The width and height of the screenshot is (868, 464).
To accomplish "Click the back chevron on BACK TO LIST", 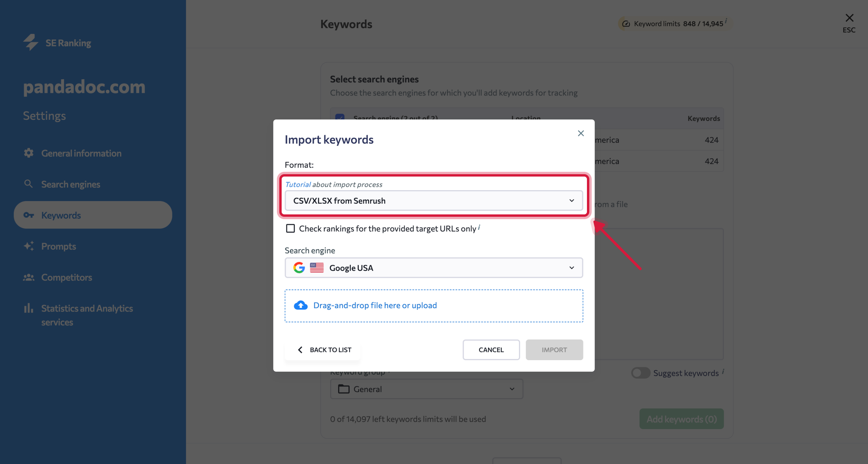I will (300, 350).
